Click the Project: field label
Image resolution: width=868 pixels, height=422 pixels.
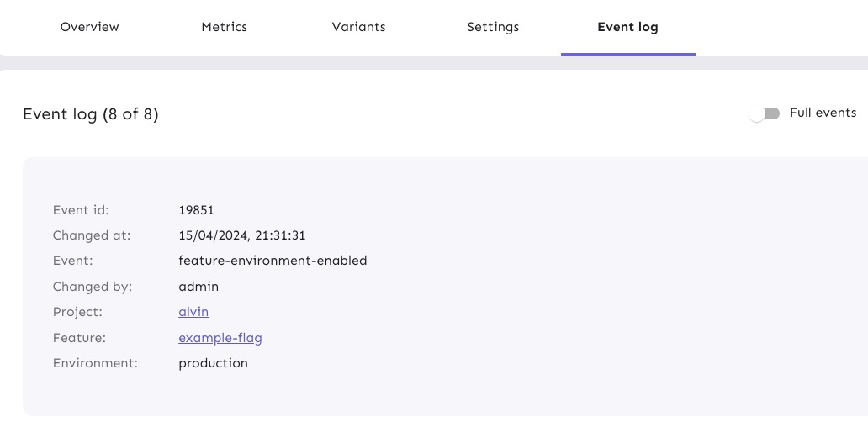pos(77,312)
